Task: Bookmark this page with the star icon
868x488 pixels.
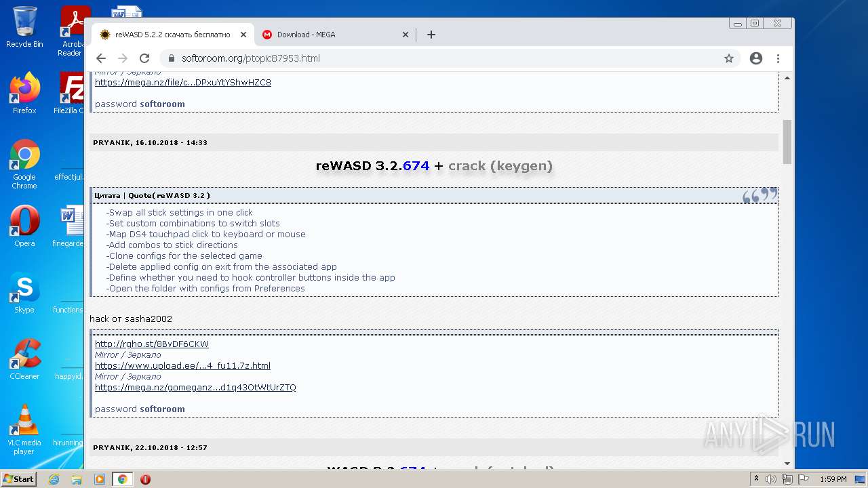Action: point(729,58)
